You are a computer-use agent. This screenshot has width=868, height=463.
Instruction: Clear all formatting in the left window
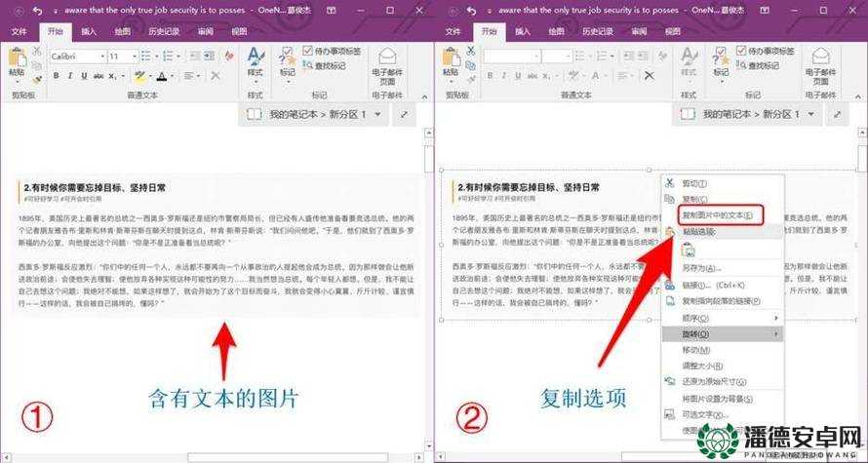[x=228, y=57]
